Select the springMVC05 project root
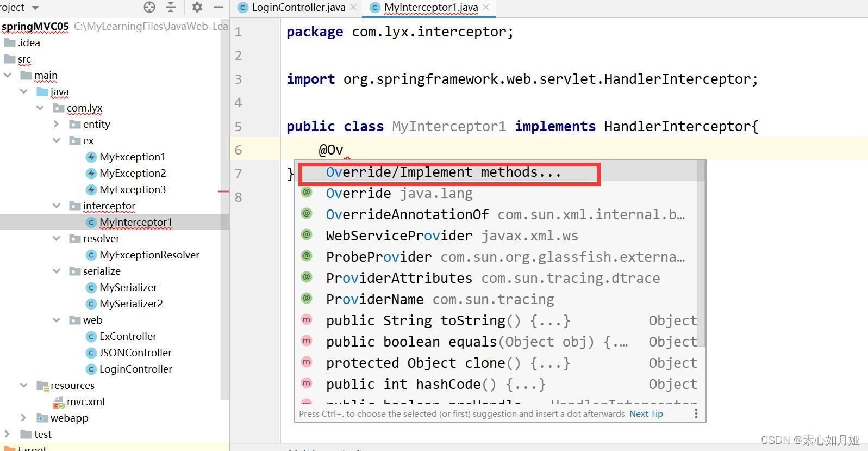The image size is (868, 451). pos(35,26)
